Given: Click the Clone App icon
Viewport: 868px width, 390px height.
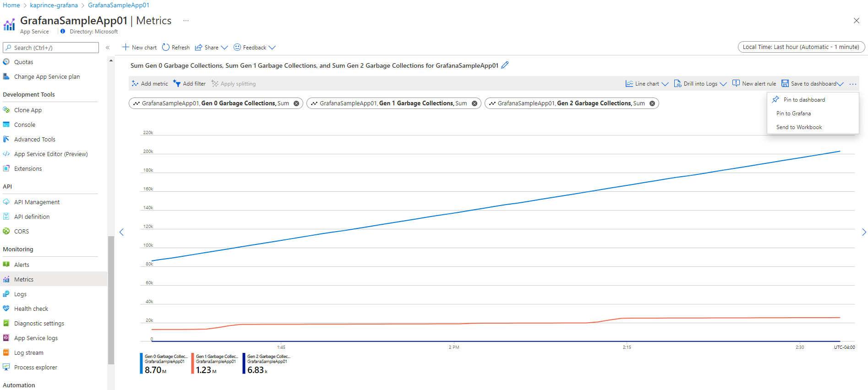Looking at the screenshot, I should (6, 110).
